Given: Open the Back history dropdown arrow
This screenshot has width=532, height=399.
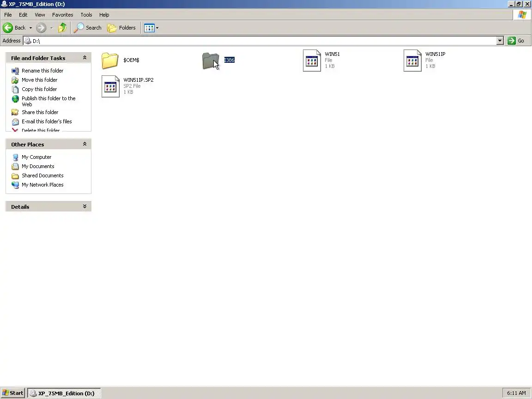Looking at the screenshot, I should [x=30, y=28].
